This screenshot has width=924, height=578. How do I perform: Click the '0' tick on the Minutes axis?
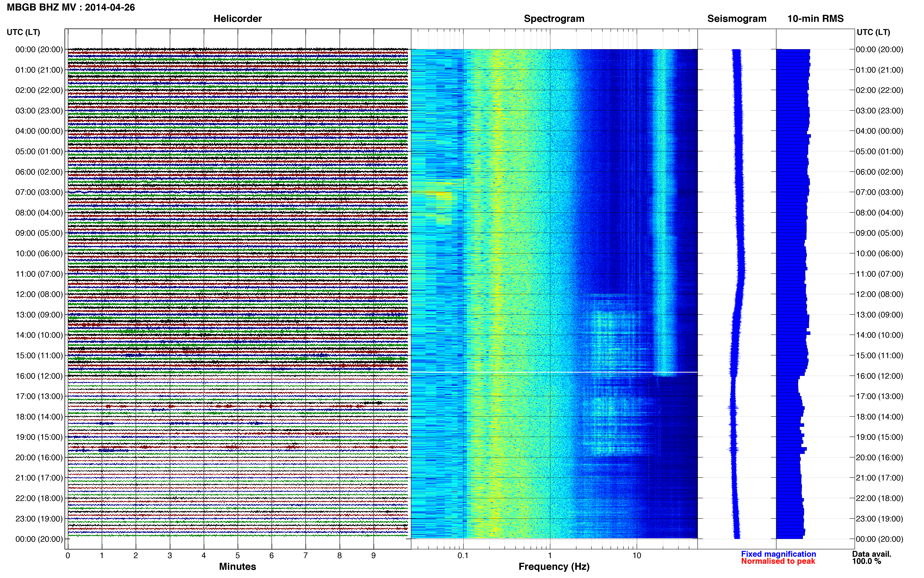click(68, 555)
